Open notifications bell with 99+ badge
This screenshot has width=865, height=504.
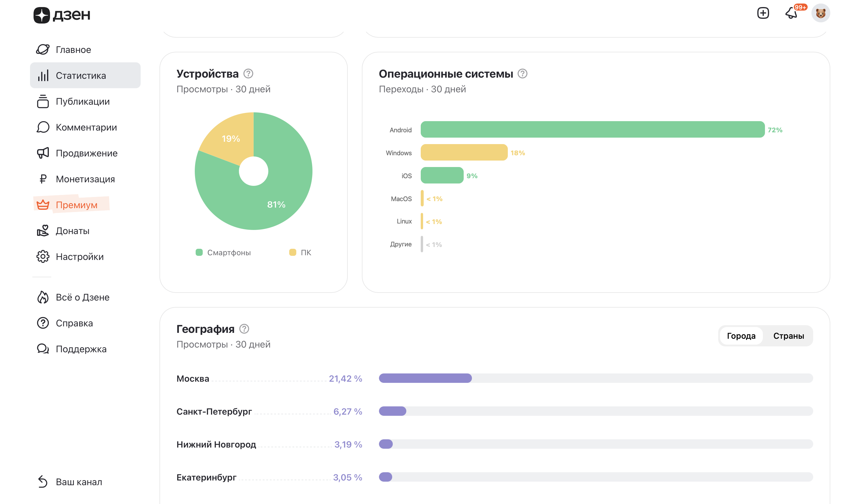click(x=791, y=13)
